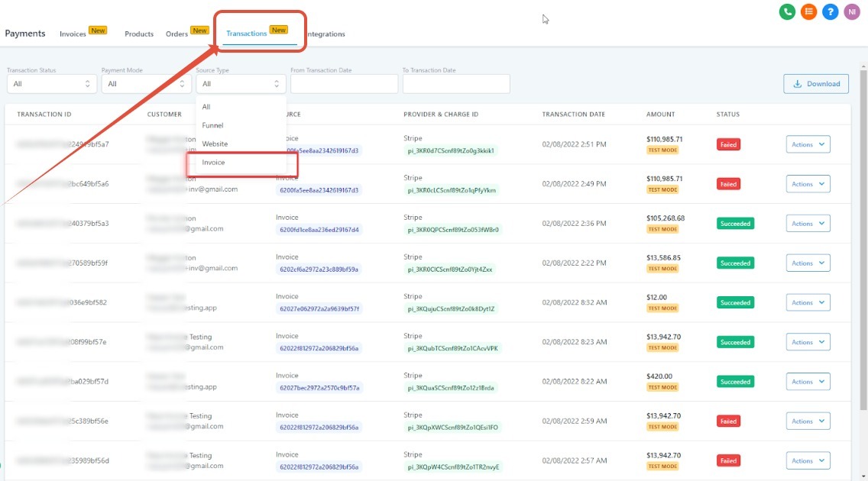This screenshot has width=868, height=481.
Task: Click date 02/08/2022 8:32 AM
Action: click(574, 302)
